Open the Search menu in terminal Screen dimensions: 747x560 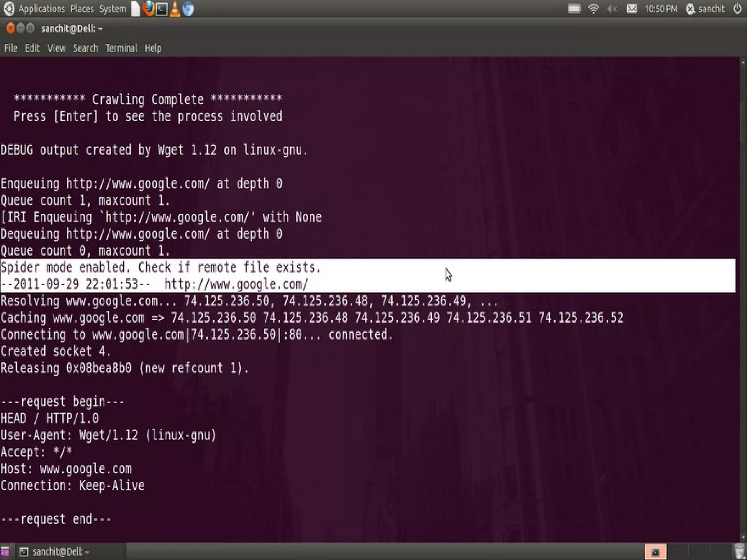85,48
